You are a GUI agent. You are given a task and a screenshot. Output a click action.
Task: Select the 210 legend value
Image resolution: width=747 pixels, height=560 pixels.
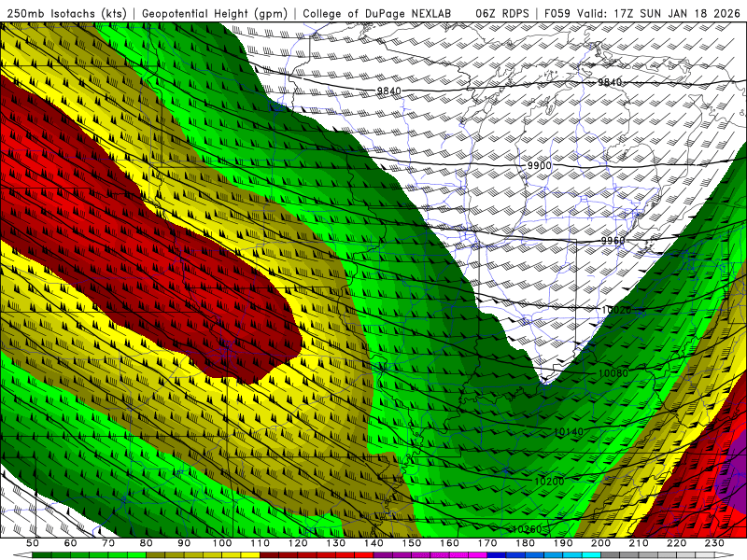click(x=640, y=543)
